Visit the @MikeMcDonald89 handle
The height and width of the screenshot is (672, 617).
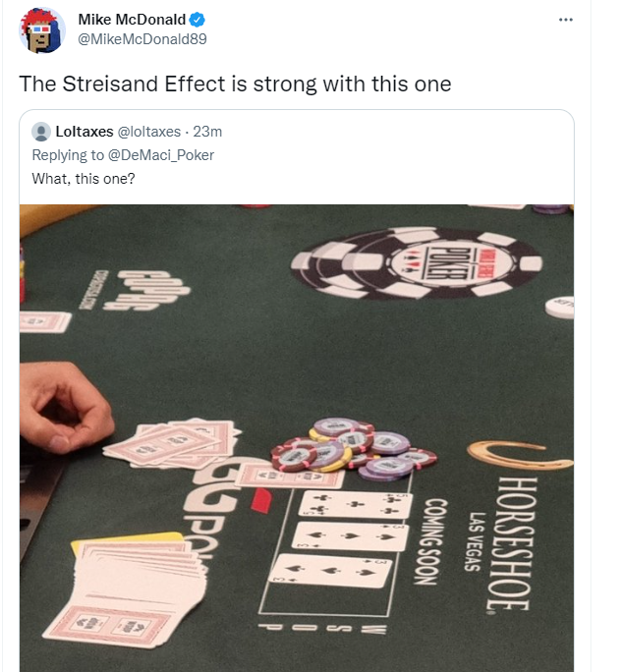tap(142, 39)
